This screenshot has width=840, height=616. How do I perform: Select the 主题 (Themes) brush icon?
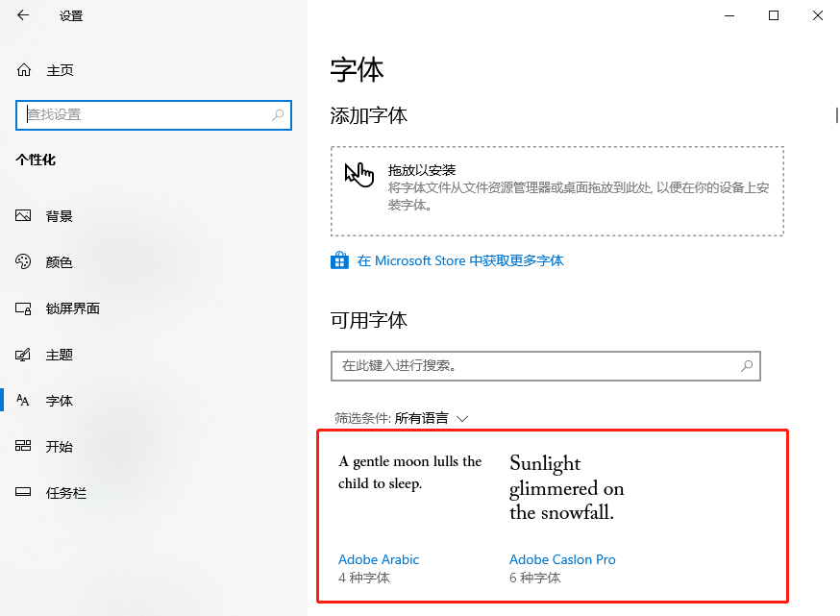(23, 354)
